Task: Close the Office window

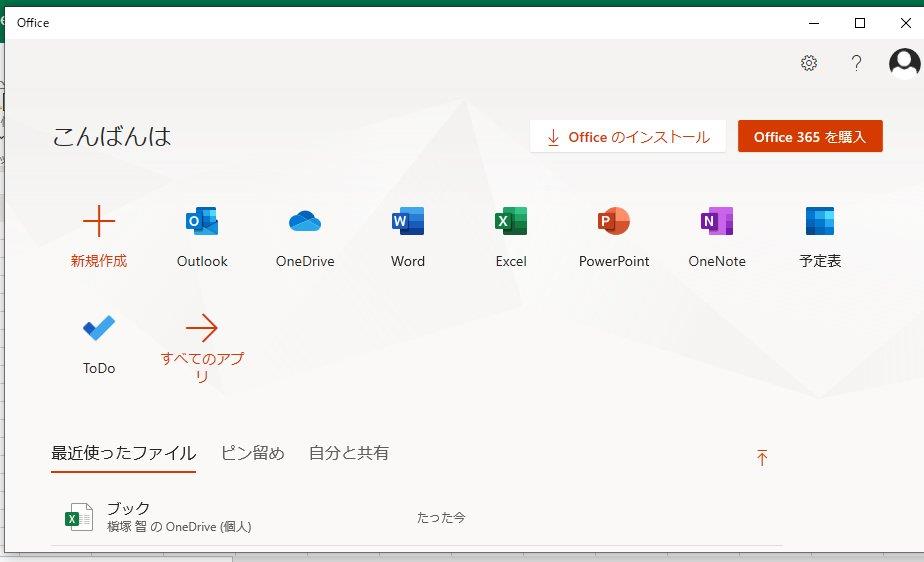Action: [906, 23]
